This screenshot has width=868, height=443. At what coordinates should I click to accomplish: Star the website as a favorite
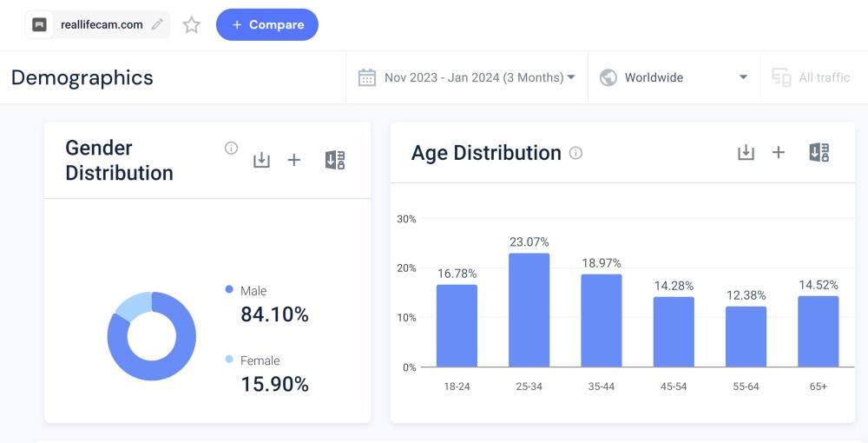pyautogui.click(x=192, y=25)
